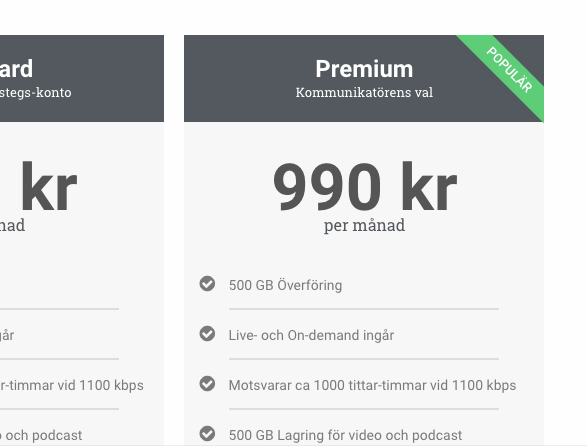Image resolution: width=587 pixels, height=446 pixels.
Task: Click checkmark icon beside 500 GB Lagring
Action: tap(207, 434)
